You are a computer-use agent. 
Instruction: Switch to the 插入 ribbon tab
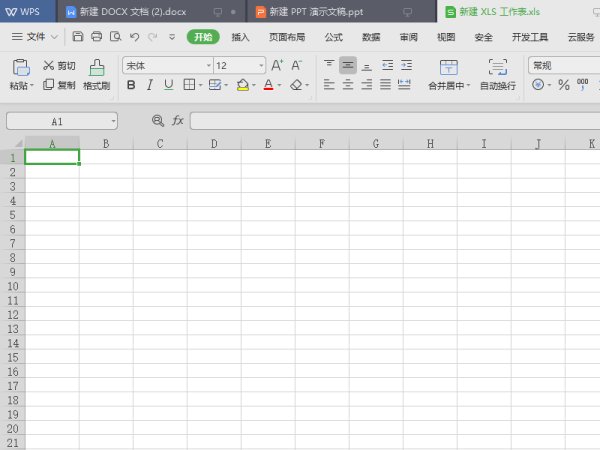(x=240, y=37)
